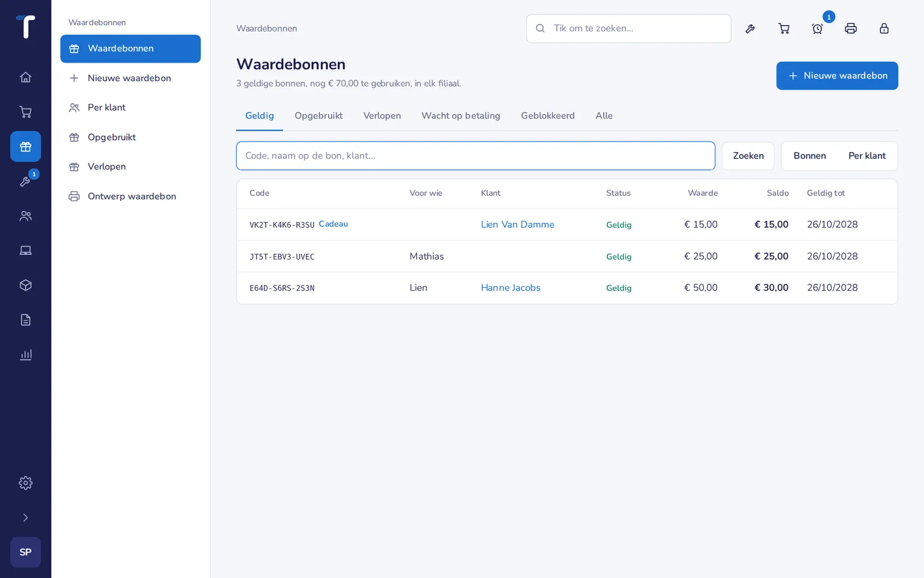924x578 pixels.
Task: Select the 'Bonnen' view toggle
Action: coord(810,155)
